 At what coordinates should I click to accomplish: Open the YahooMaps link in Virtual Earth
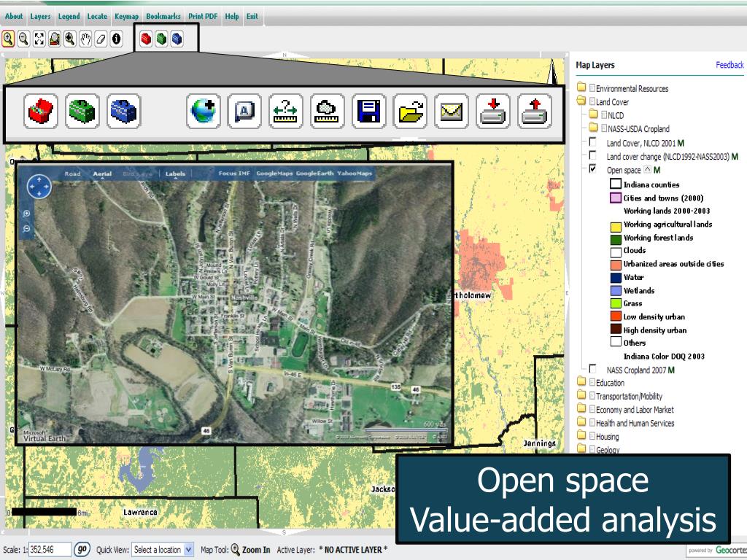(x=355, y=174)
